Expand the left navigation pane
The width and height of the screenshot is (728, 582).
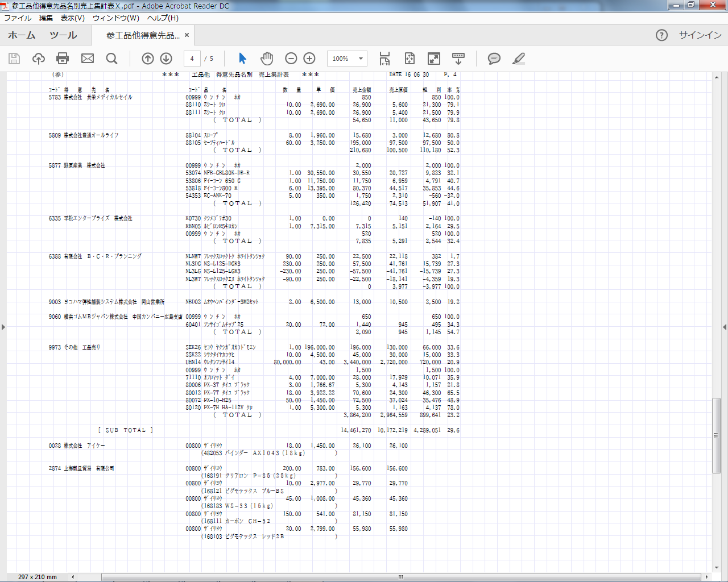pos(3,327)
